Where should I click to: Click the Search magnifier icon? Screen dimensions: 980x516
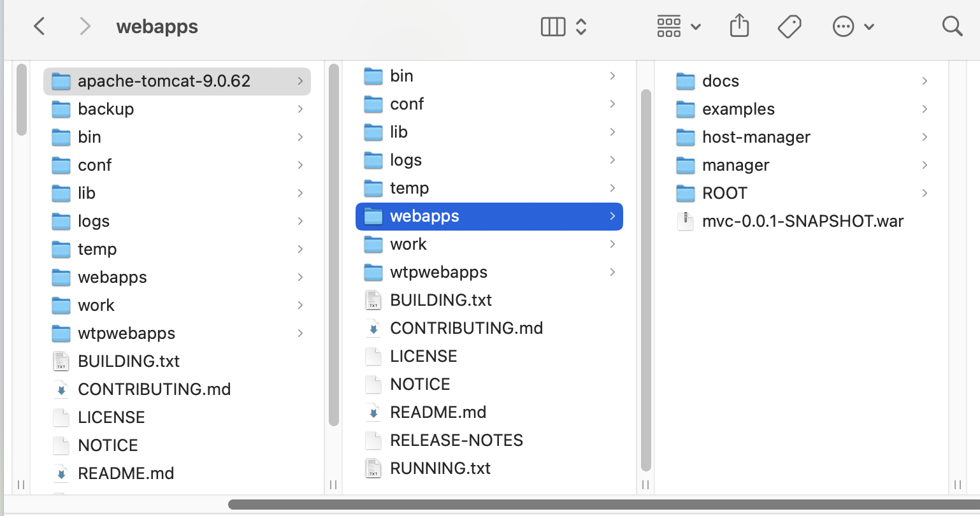(952, 26)
